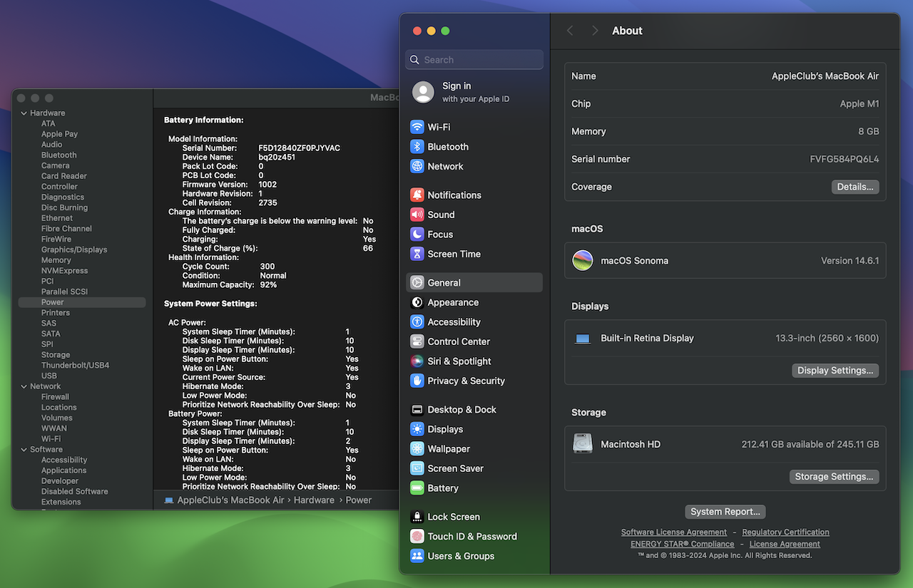Click the System Report button
This screenshot has width=913, height=588.
[x=725, y=512]
